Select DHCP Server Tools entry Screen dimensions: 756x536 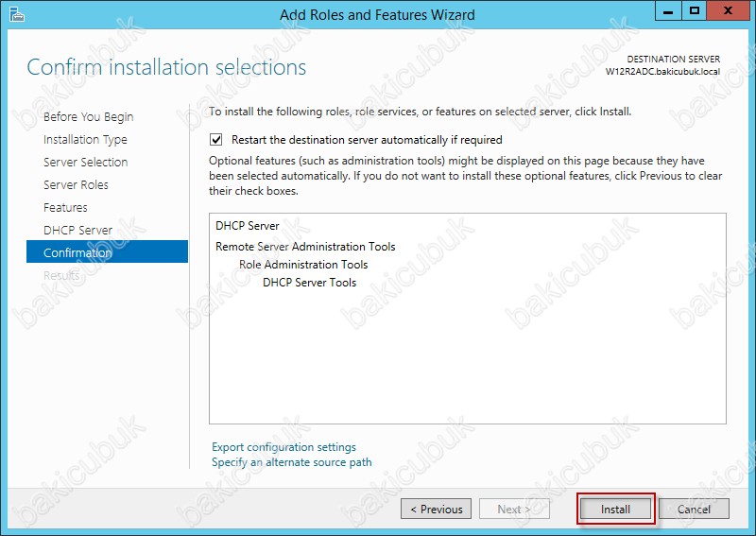tap(310, 283)
